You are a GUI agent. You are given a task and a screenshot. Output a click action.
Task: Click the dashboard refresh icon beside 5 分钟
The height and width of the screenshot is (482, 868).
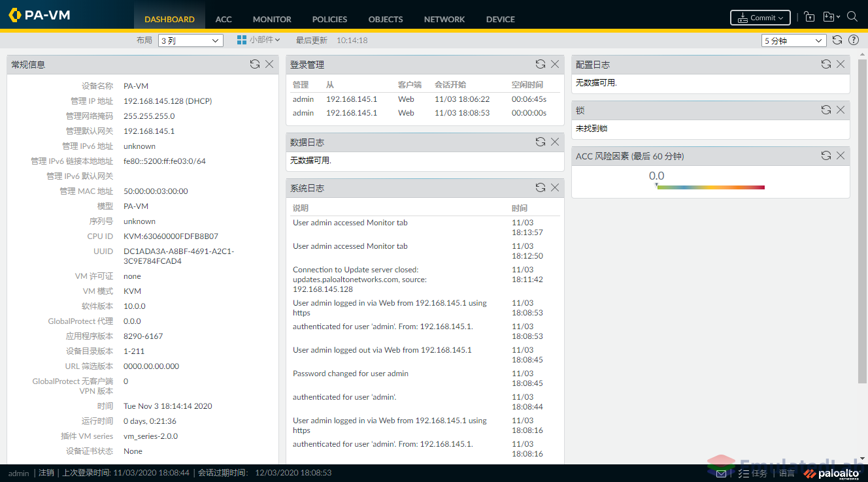[x=837, y=40]
